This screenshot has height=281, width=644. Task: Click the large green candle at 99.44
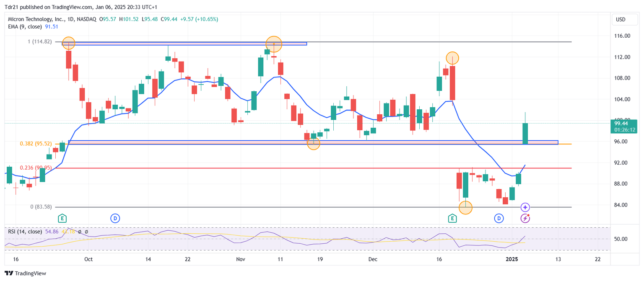coord(525,134)
